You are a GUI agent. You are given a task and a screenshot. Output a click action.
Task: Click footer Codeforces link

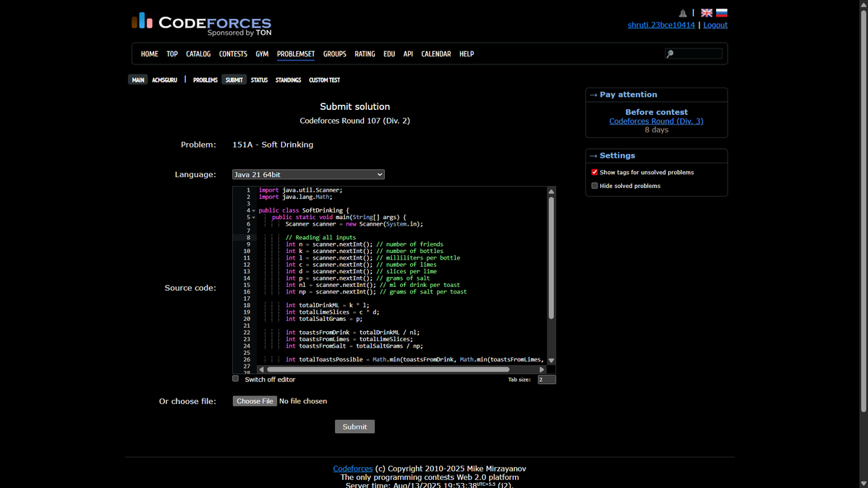353,468
